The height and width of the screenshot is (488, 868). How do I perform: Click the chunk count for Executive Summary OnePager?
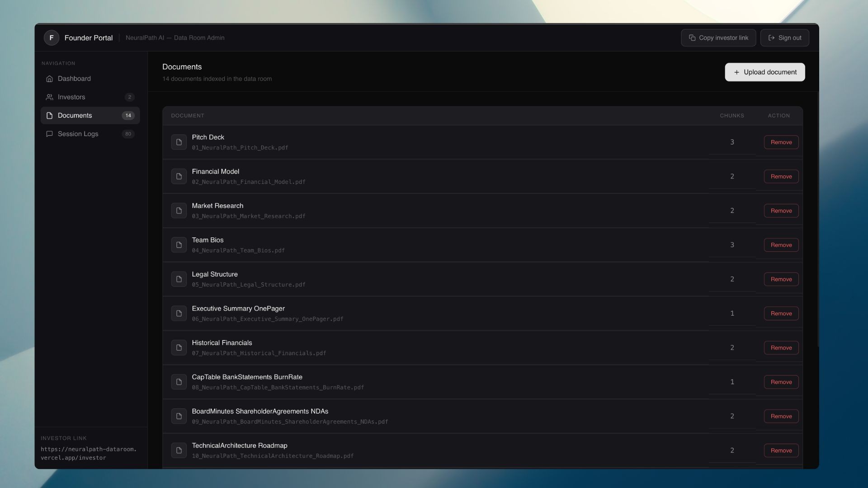(732, 314)
